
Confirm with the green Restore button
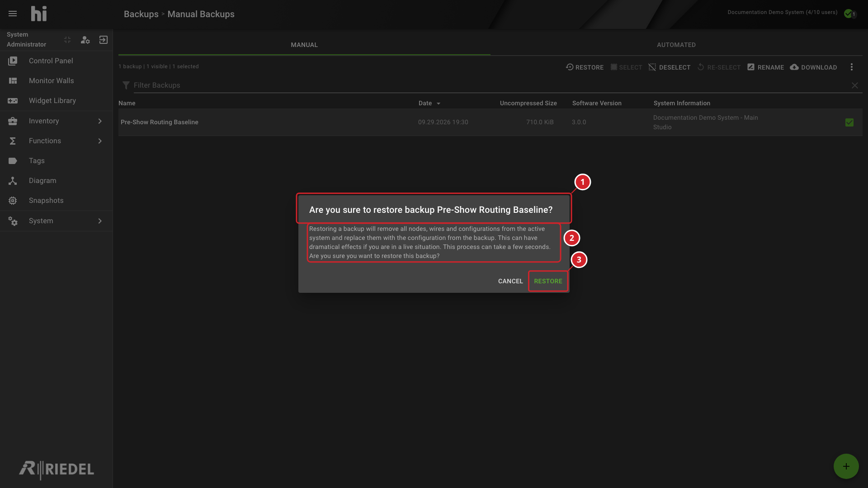(548, 281)
